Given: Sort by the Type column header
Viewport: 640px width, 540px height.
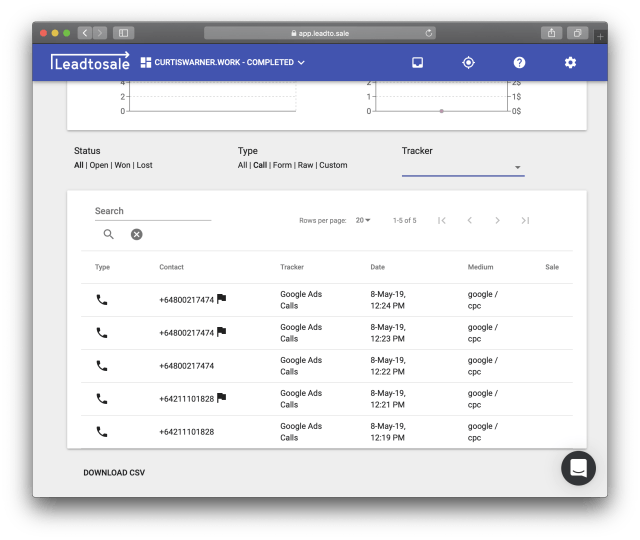Looking at the screenshot, I should (102, 267).
